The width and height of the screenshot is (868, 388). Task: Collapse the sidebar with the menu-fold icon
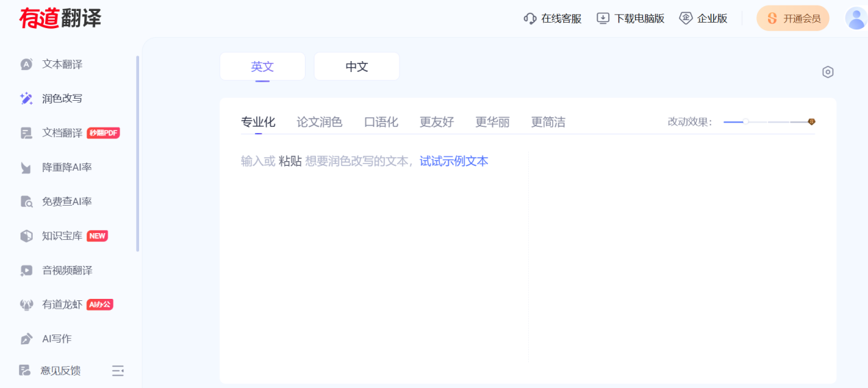118,371
